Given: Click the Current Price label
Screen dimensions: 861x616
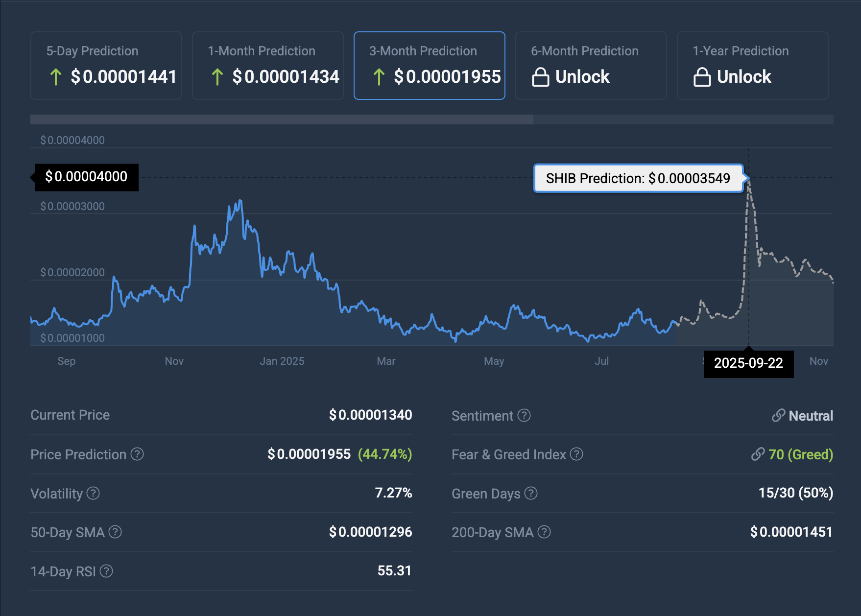Looking at the screenshot, I should pyautogui.click(x=70, y=415).
